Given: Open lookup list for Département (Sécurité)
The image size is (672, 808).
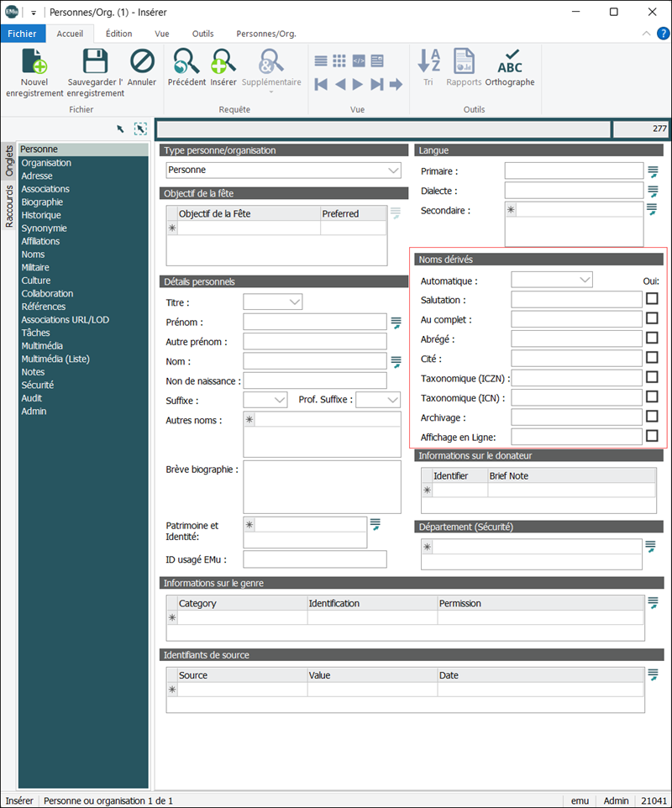Looking at the screenshot, I should pos(650,546).
